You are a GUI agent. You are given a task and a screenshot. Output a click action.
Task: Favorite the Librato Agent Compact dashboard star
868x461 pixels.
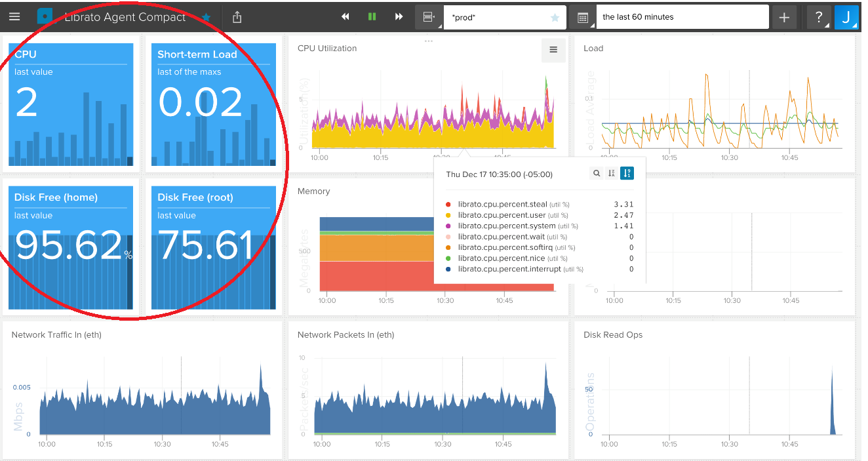[x=206, y=18]
